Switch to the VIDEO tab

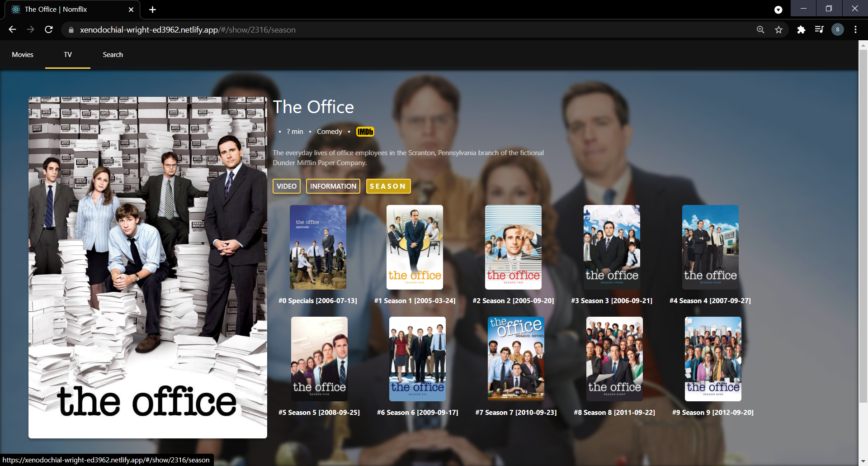[x=287, y=186]
